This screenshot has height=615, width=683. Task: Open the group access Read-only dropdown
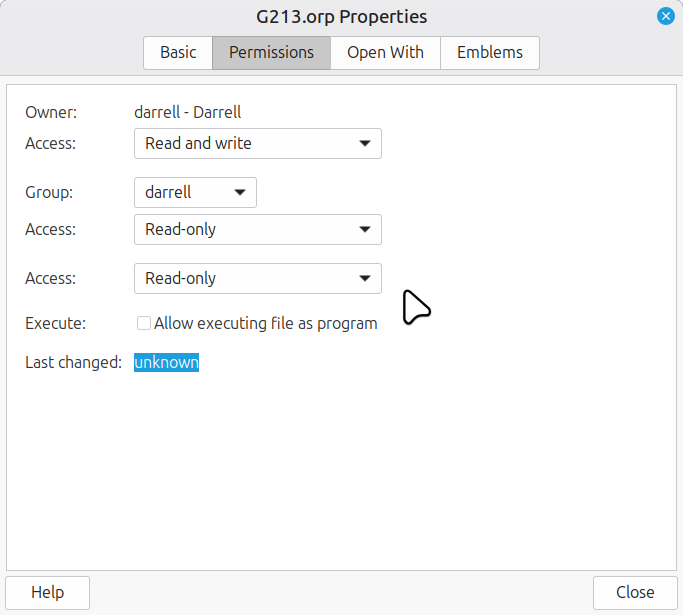pos(257,229)
